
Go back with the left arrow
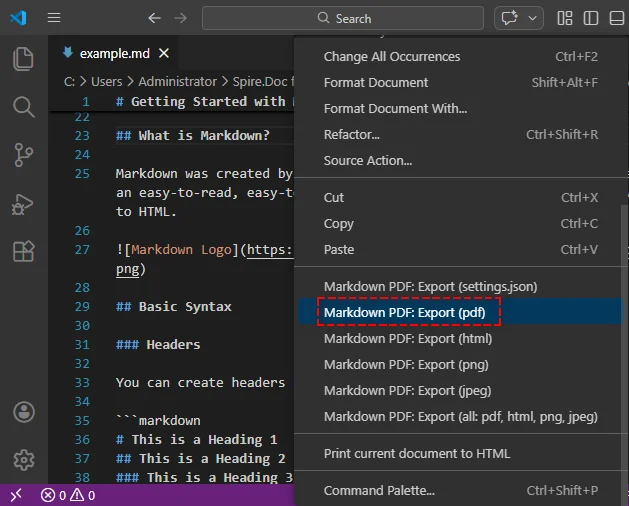coord(154,18)
